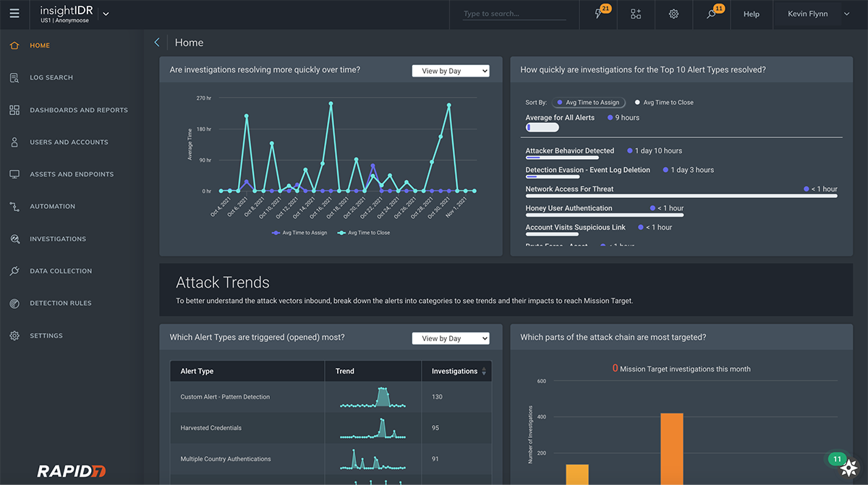Click the Network Access For Threat progress bar
The width and height of the screenshot is (868, 485).
[681, 196]
